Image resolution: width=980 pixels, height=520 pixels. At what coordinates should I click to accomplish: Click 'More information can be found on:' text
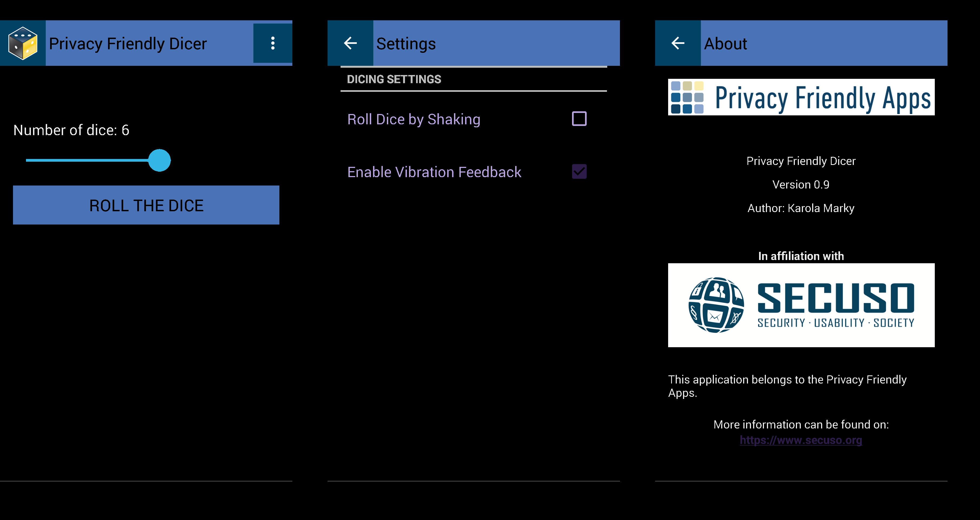pyautogui.click(x=801, y=424)
